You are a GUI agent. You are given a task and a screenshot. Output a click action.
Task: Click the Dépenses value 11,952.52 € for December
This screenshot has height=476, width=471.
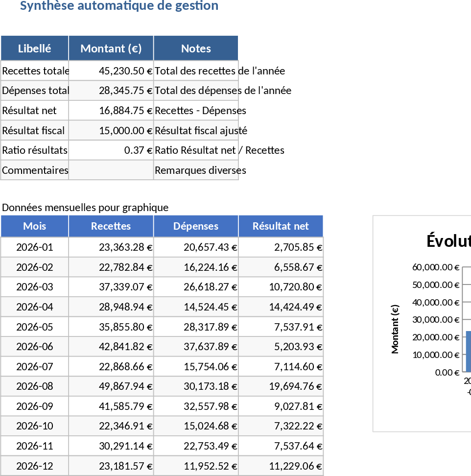pos(196,466)
